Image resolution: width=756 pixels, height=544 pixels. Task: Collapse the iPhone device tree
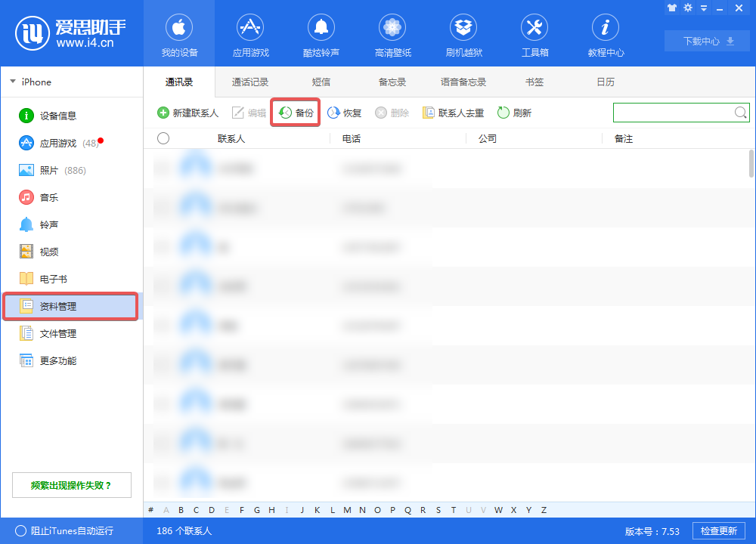coord(12,82)
